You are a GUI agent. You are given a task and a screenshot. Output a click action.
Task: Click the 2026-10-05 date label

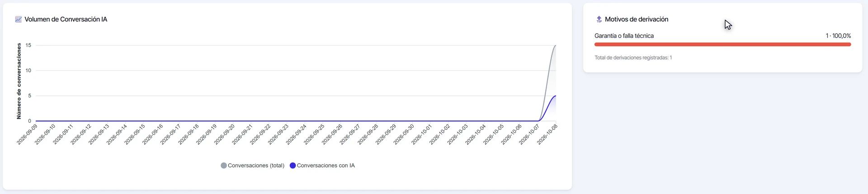click(x=494, y=134)
